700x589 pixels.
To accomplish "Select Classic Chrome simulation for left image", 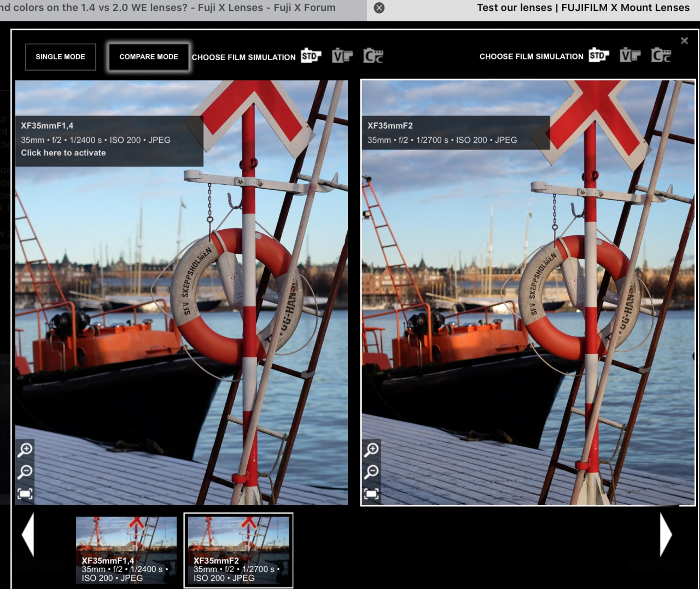I will point(373,56).
